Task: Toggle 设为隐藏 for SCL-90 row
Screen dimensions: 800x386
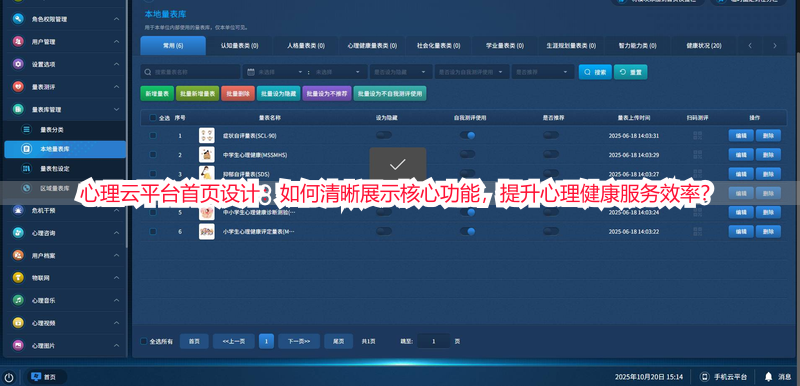Action: (x=384, y=135)
